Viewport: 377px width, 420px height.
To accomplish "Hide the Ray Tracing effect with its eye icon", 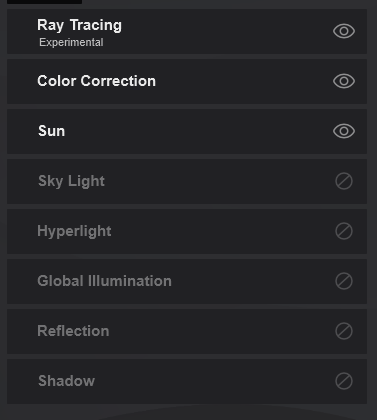I will coord(344,31).
